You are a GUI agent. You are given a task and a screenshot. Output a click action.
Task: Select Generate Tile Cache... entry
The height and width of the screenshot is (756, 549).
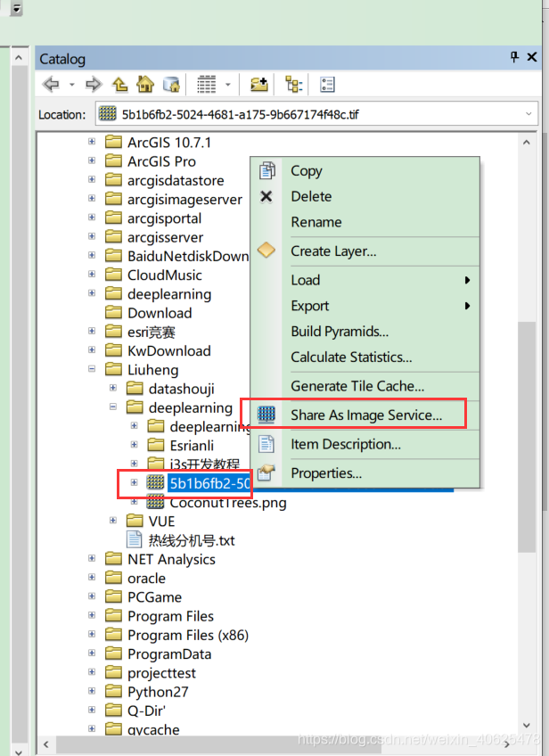pyautogui.click(x=365, y=386)
